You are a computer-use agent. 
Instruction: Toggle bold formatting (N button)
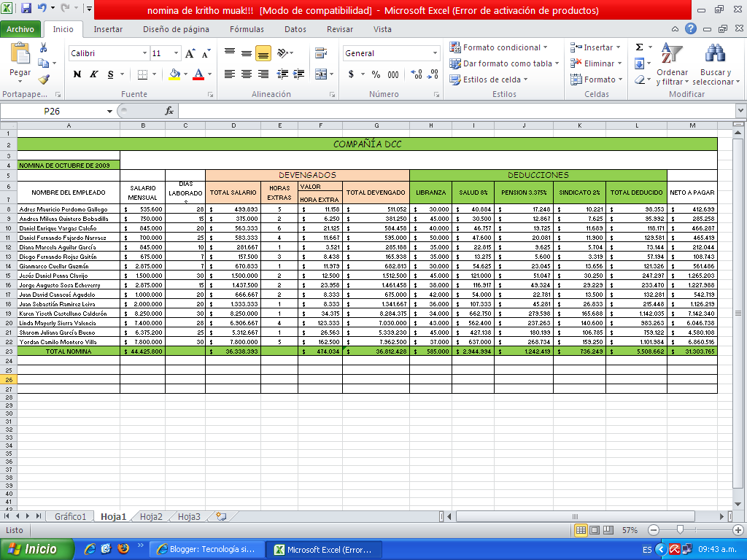77,74
